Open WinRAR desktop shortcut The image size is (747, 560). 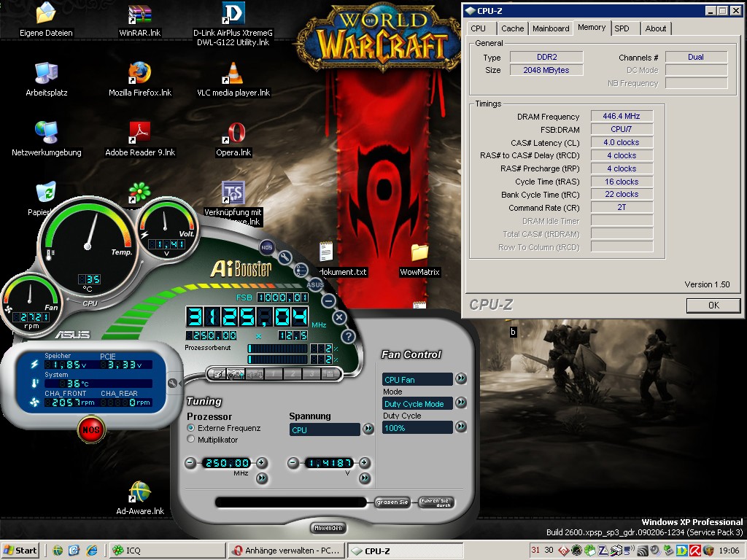140,20
